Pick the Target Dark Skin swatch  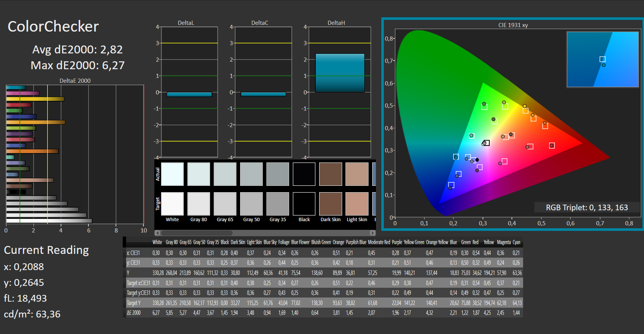(x=330, y=204)
